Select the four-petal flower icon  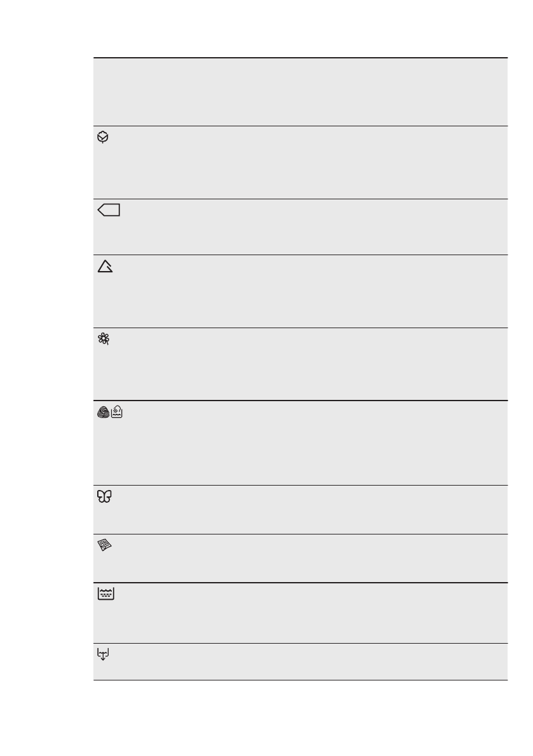click(103, 340)
